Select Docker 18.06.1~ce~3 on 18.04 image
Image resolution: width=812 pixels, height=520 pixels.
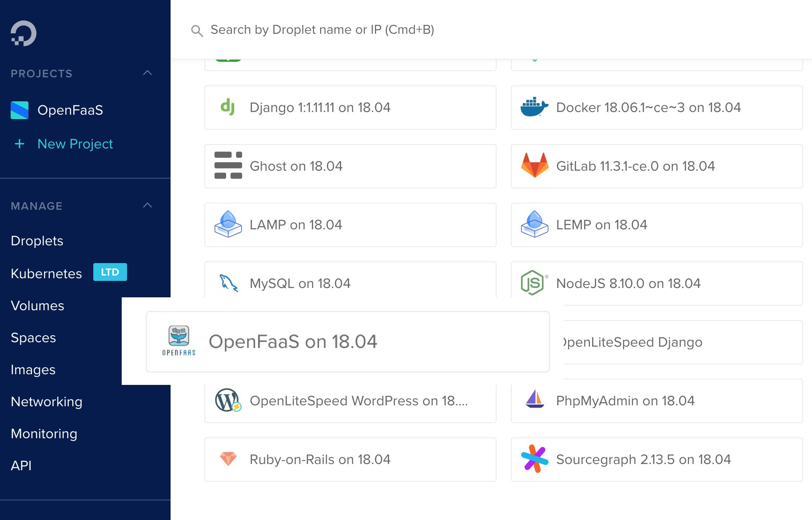pos(657,108)
